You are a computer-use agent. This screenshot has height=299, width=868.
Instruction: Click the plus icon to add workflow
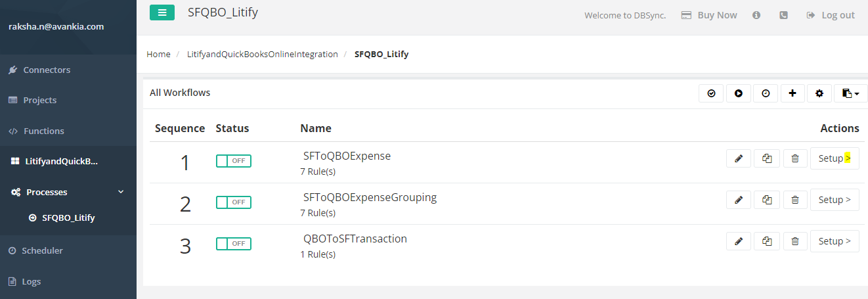tap(792, 93)
